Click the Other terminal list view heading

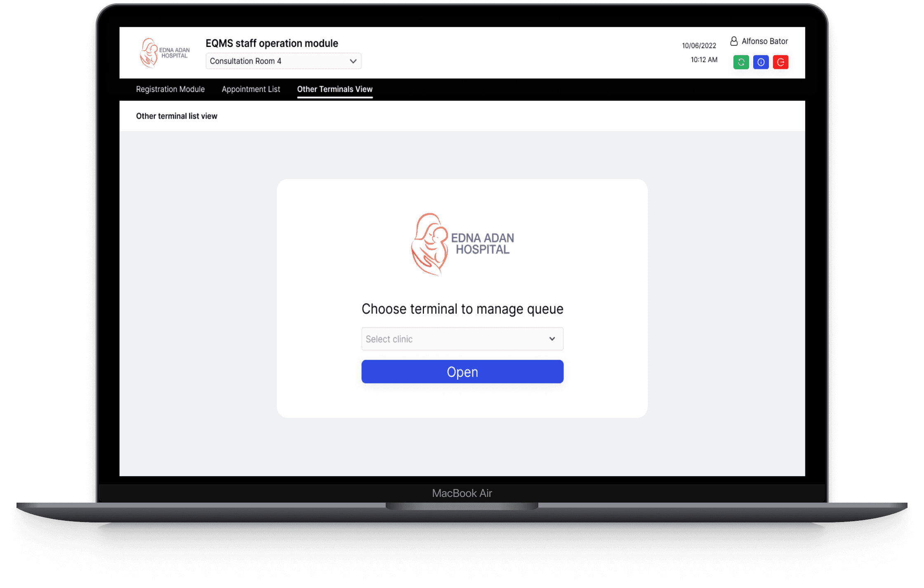(x=177, y=116)
